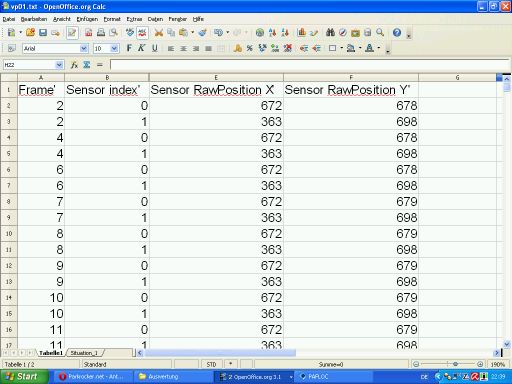Insert Chart icon
Image resolution: width=512 pixels, height=384 pixels.
tap(301, 32)
